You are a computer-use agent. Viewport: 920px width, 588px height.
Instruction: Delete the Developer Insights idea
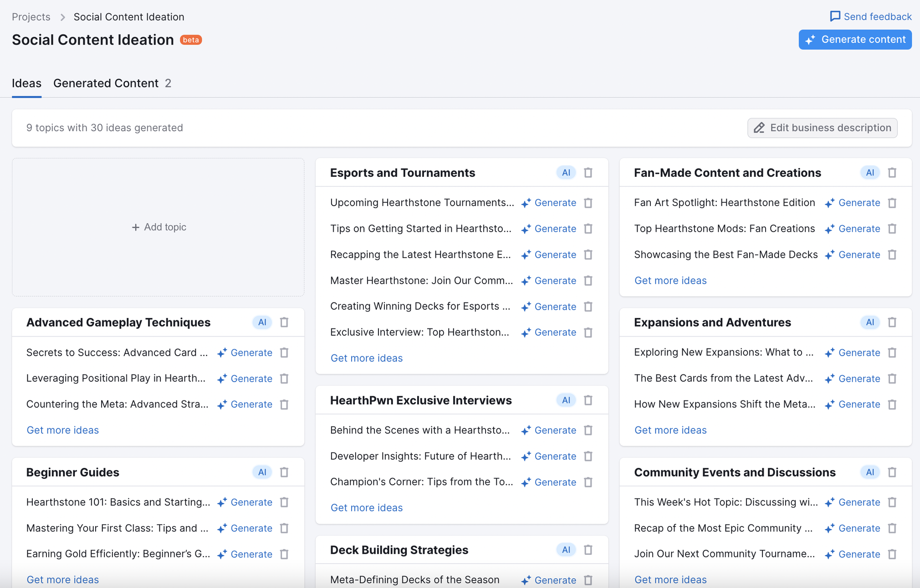(x=588, y=456)
